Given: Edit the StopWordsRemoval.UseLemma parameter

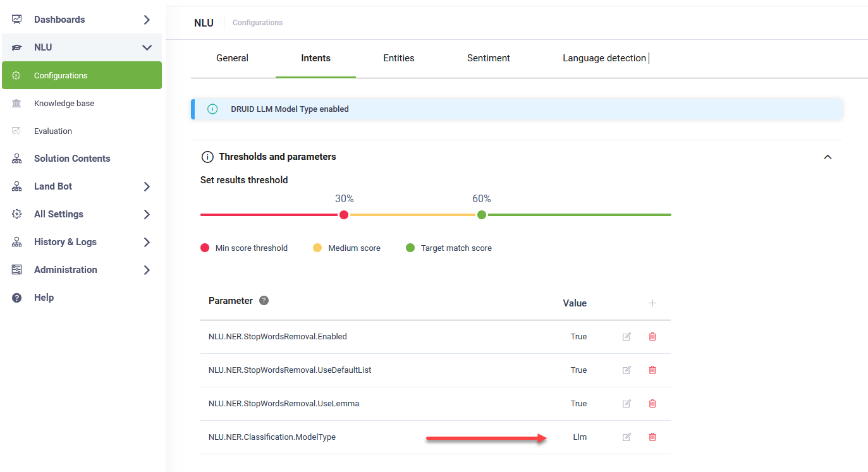Looking at the screenshot, I should point(627,404).
